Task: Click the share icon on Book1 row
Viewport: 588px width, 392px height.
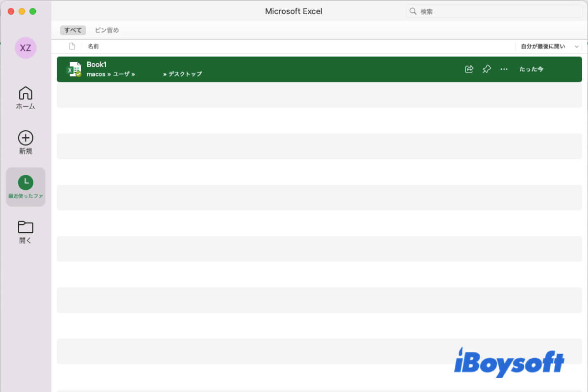Action: 468,69
